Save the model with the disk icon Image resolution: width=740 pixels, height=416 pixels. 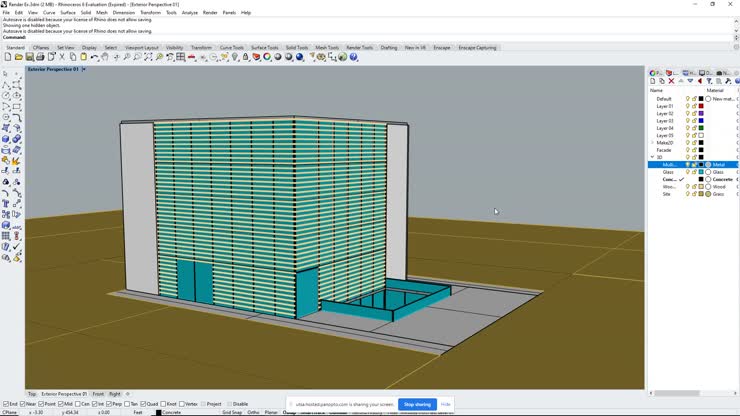[29, 57]
